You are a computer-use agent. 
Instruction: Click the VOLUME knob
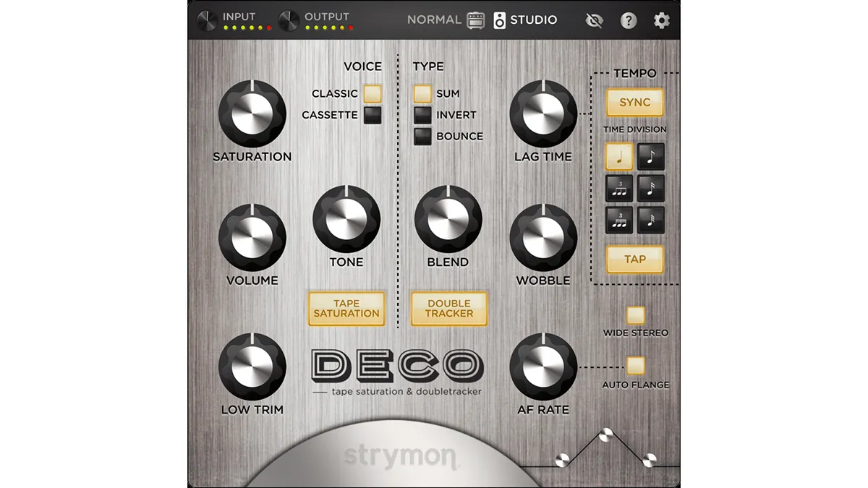click(252, 237)
